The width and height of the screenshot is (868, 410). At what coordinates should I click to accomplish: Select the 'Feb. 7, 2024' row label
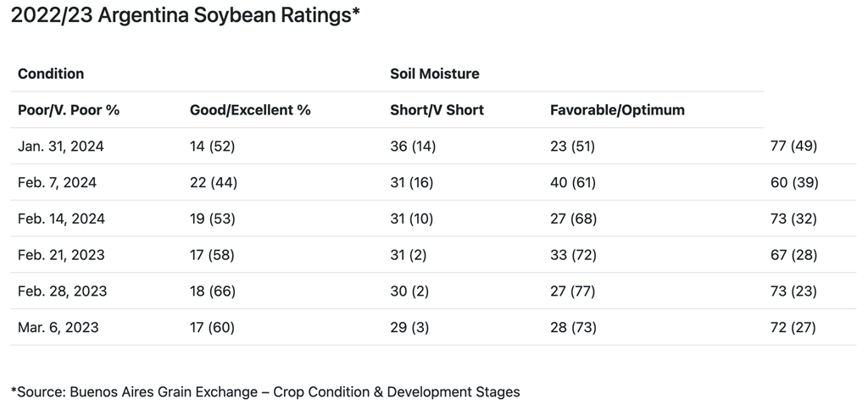58,182
